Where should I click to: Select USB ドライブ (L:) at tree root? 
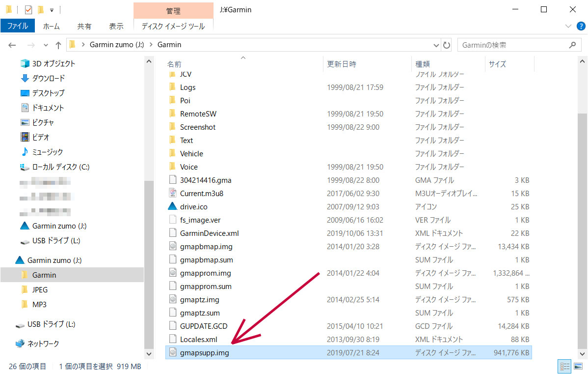(x=52, y=324)
